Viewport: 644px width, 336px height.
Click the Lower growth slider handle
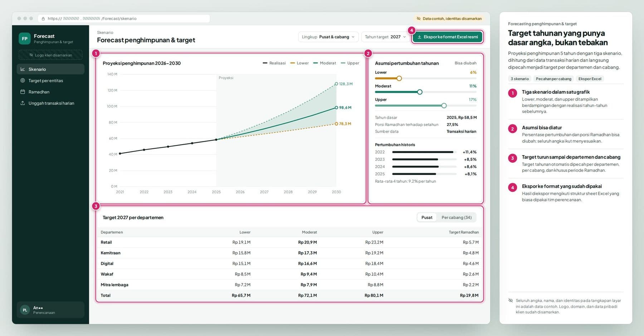399,78
